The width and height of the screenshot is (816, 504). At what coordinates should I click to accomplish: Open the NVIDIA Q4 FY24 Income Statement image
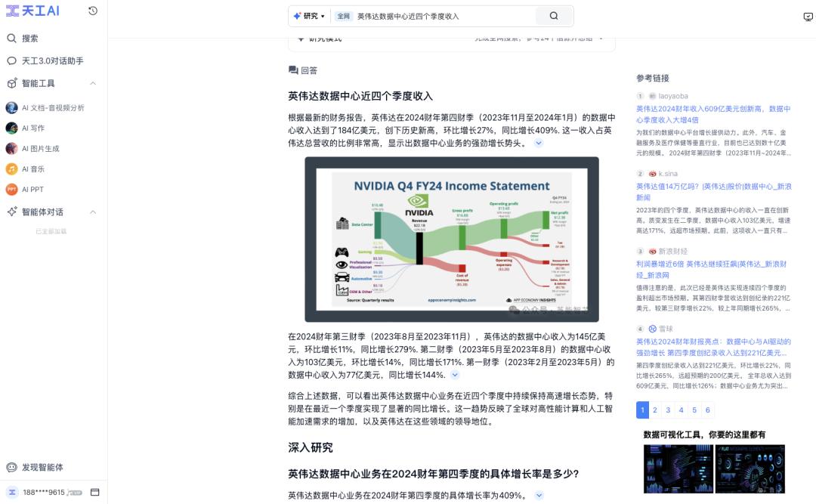[x=452, y=240]
